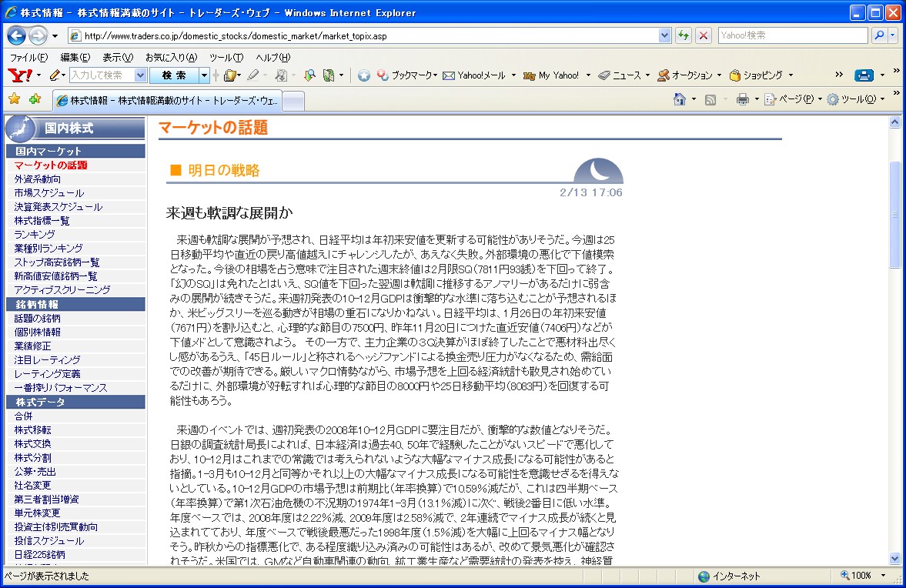Open 投資主体別売買動向 sidebar link
906x588 pixels.
point(56,526)
